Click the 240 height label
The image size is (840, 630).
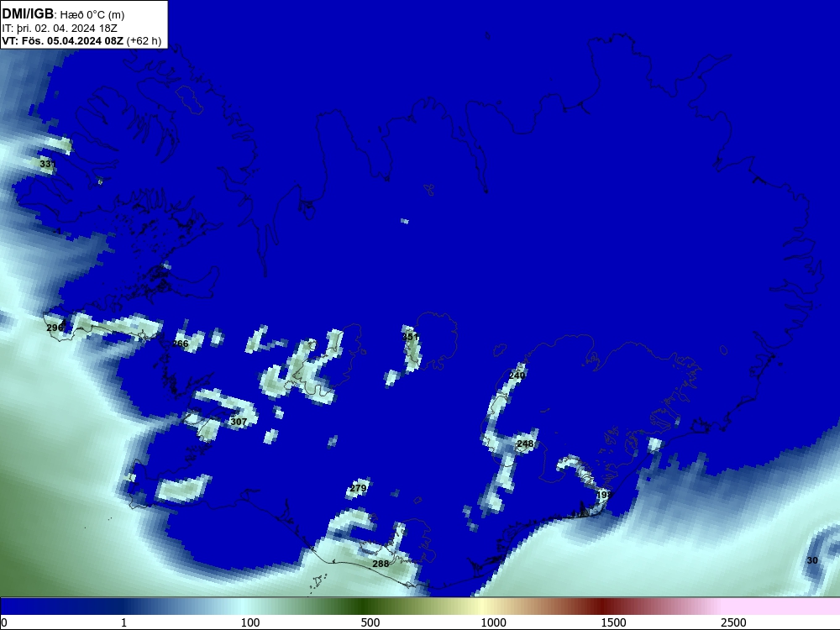tap(517, 375)
